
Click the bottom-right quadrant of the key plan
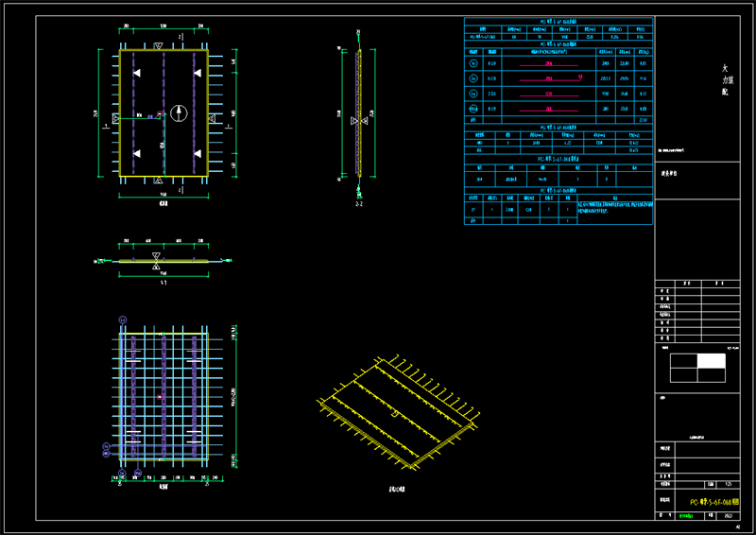pyautogui.click(x=712, y=375)
